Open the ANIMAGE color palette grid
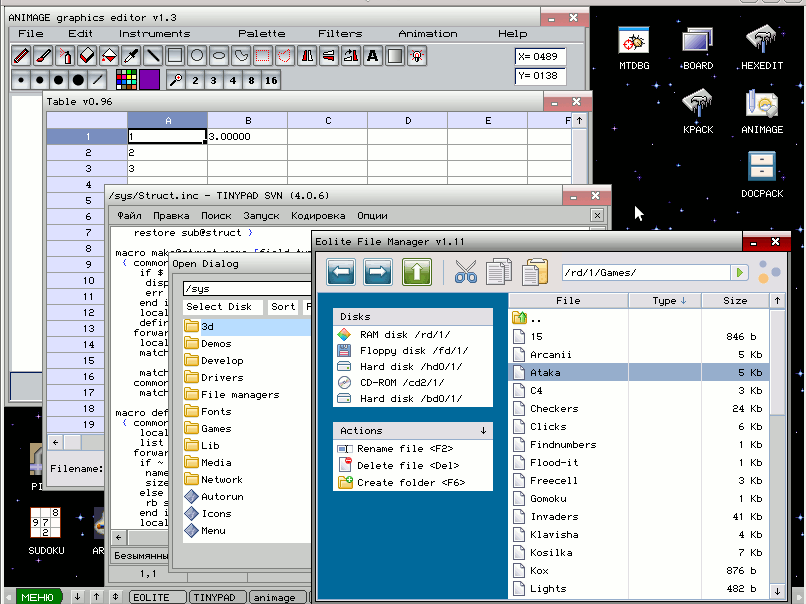The image size is (806, 604). [x=126, y=80]
